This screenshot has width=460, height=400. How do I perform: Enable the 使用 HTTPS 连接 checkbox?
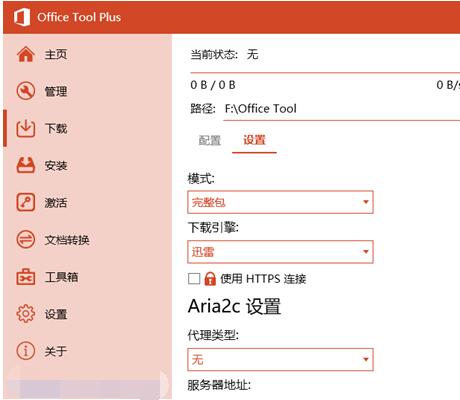pyautogui.click(x=194, y=279)
